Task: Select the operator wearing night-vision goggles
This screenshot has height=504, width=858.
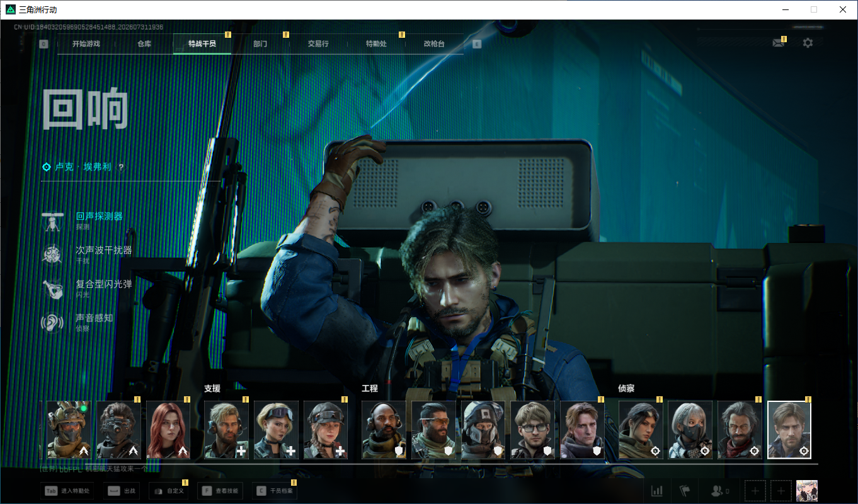Action: 118,430
